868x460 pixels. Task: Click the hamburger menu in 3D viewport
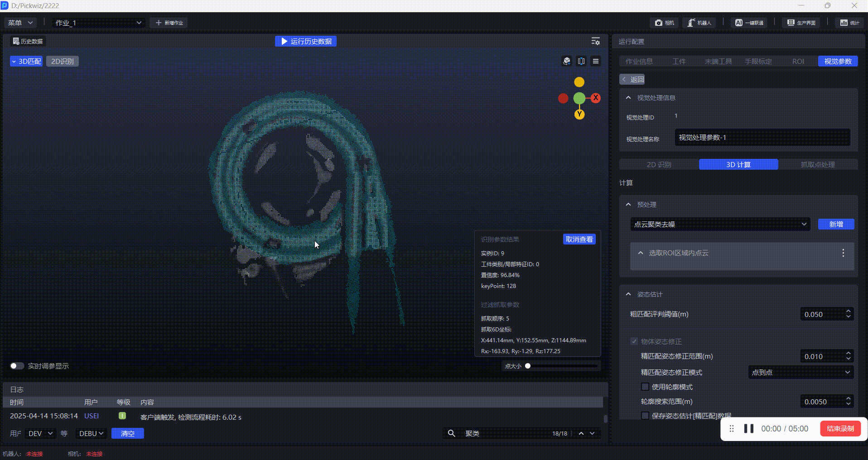[x=596, y=61]
